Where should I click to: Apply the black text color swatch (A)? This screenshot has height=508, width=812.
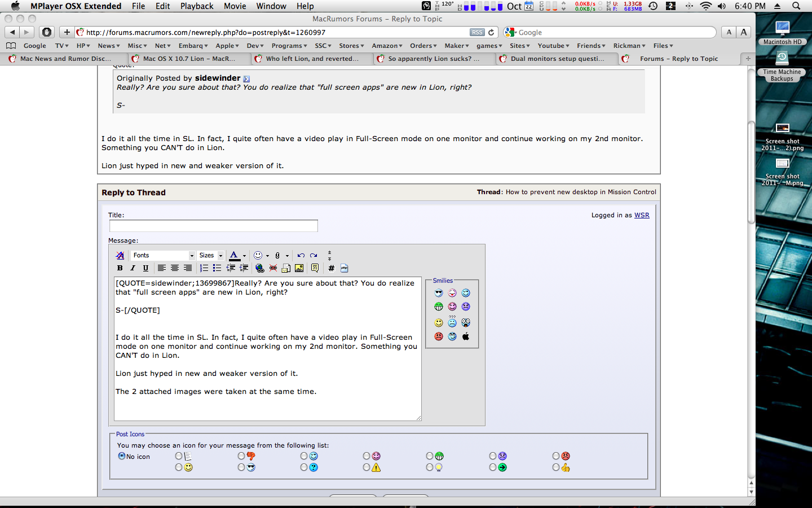point(234,256)
